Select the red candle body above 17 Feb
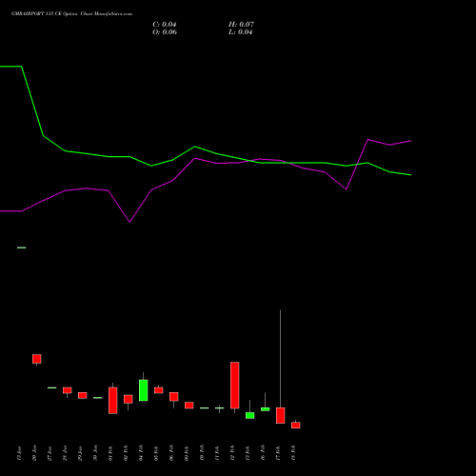 [x=281, y=415]
